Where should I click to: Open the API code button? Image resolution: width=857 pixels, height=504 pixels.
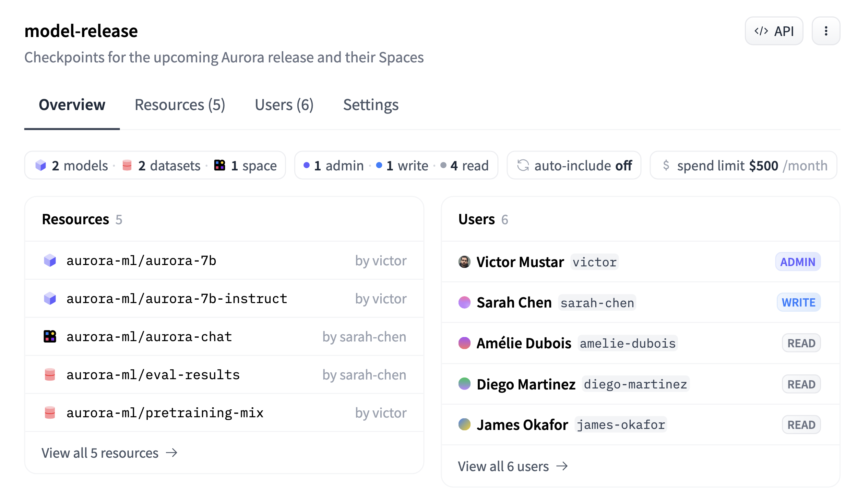(774, 31)
